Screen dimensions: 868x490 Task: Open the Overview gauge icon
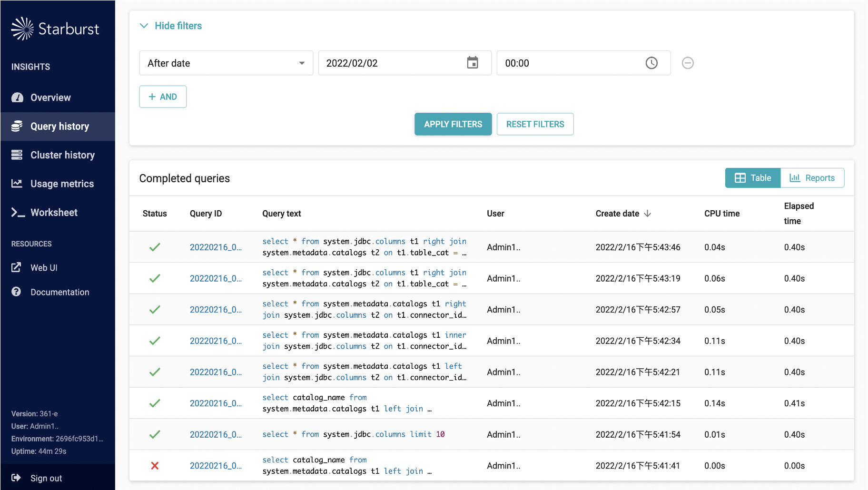pyautogui.click(x=17, y=98)
